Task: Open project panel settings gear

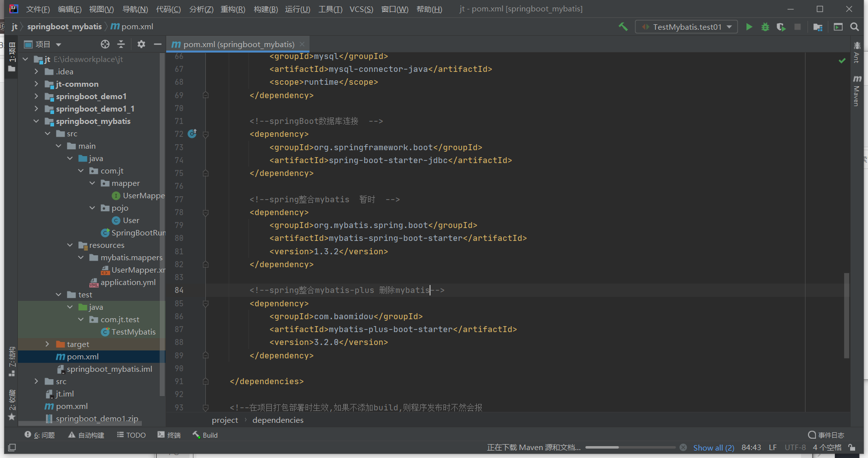Action: (141, 44)
